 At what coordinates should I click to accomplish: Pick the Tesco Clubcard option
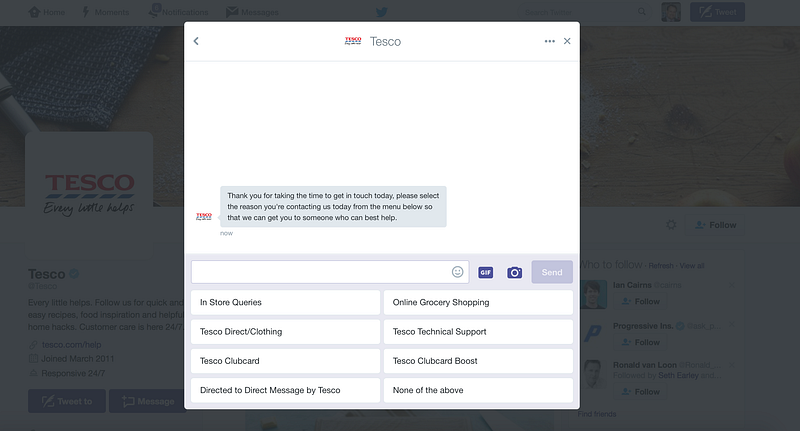[286, 361]
